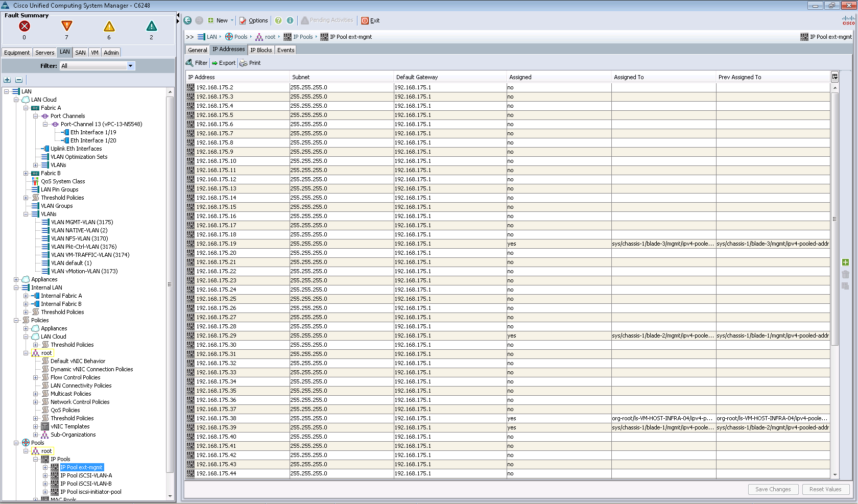Expand IP Pool iSCSI-VLAN-A node

pos(45,475)
